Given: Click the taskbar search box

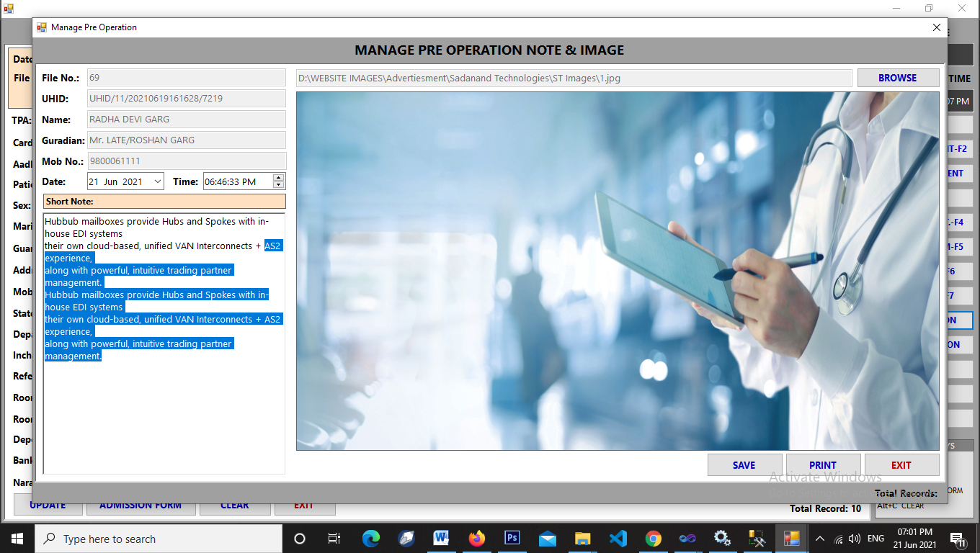Looking at the screenshot, I should tap(159, 539).
